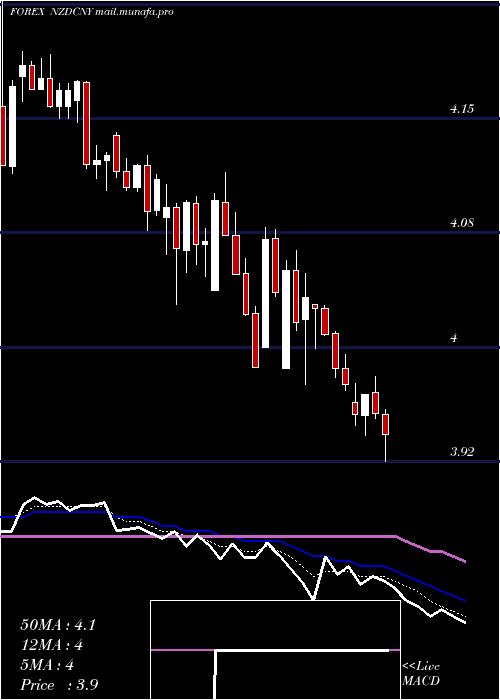Select the 3.92 price level label

pos(462,452)
